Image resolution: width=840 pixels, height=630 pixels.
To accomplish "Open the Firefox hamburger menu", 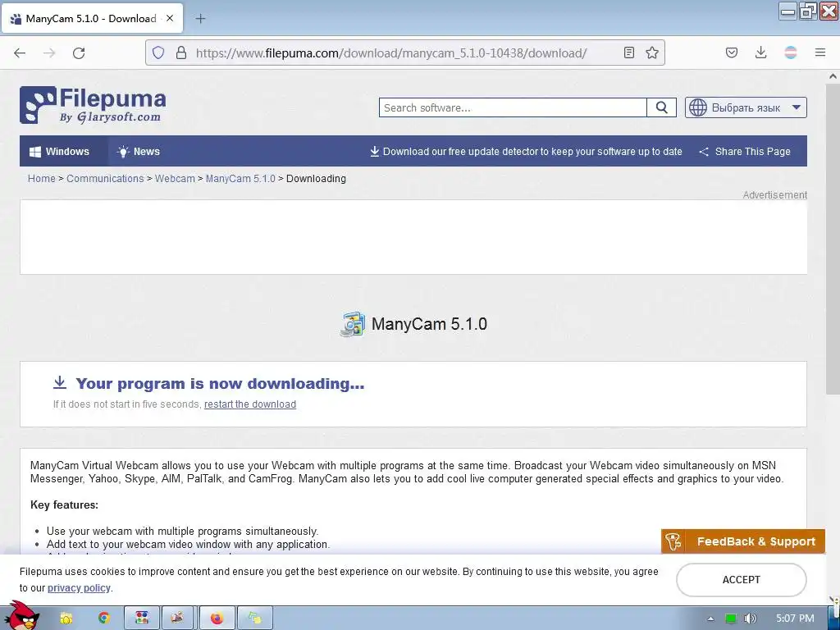I will pos(820,52).
